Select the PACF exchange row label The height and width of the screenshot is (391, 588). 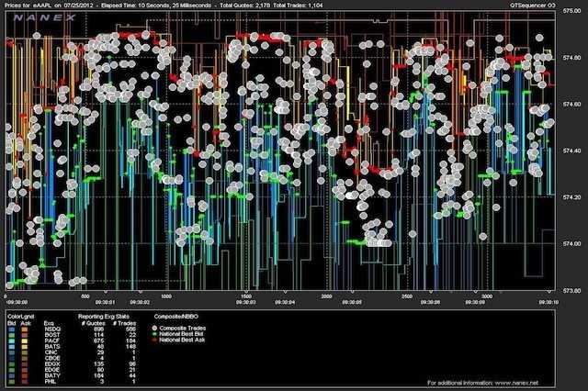point(52,341)
